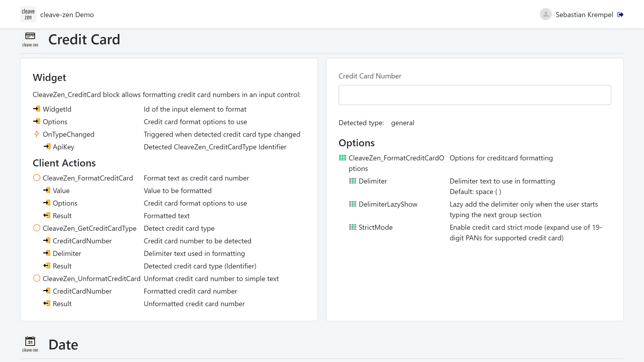Click the circle icon beside CleaveZen_GetCreditCardType
The width and height of the screenshot is (644, 362).
click(37, 228)
